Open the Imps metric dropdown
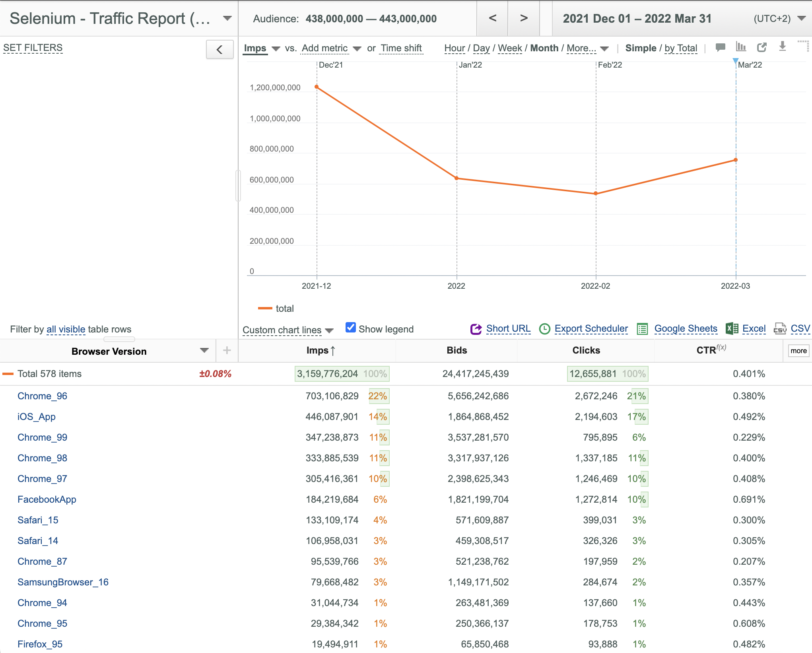The height and width of the screenshot is (653, 812). 261,49
